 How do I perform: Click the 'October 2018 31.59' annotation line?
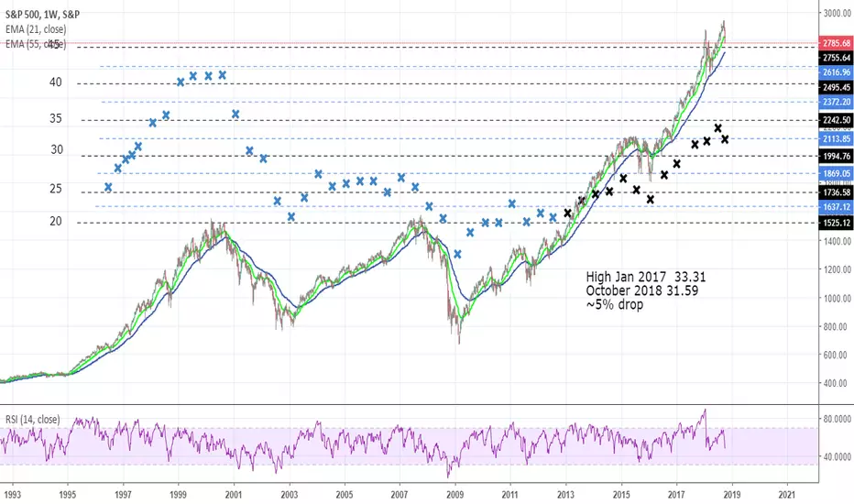click(642, 290)
